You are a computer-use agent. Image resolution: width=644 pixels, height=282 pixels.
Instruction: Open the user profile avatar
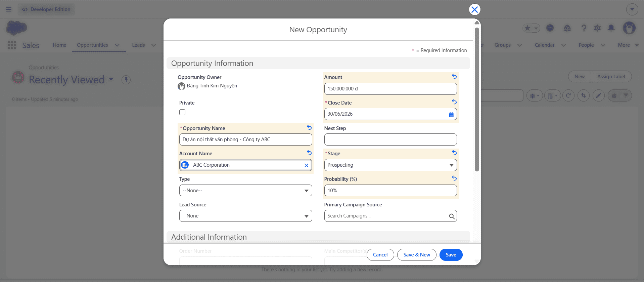coord(629,28)
